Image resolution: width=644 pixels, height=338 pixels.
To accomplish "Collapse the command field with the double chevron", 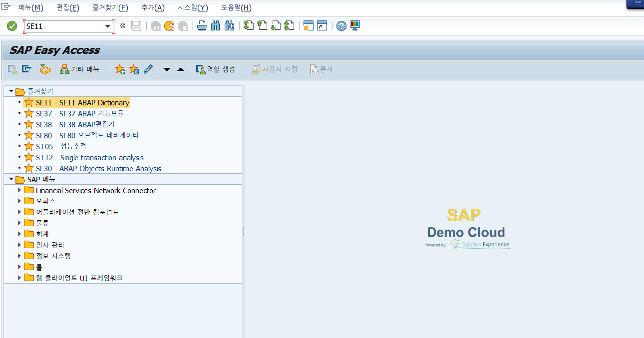I will point(123,26).
